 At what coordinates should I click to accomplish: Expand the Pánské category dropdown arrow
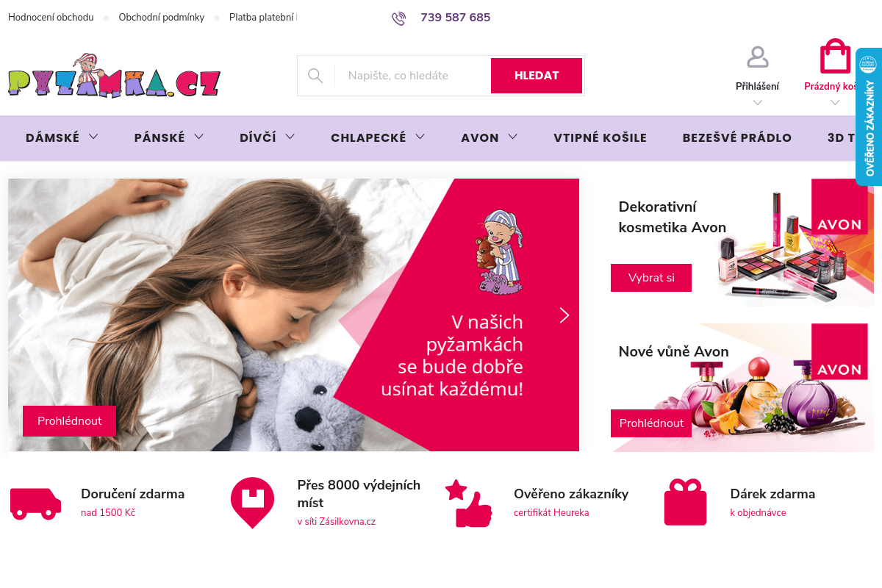point(199,137)
